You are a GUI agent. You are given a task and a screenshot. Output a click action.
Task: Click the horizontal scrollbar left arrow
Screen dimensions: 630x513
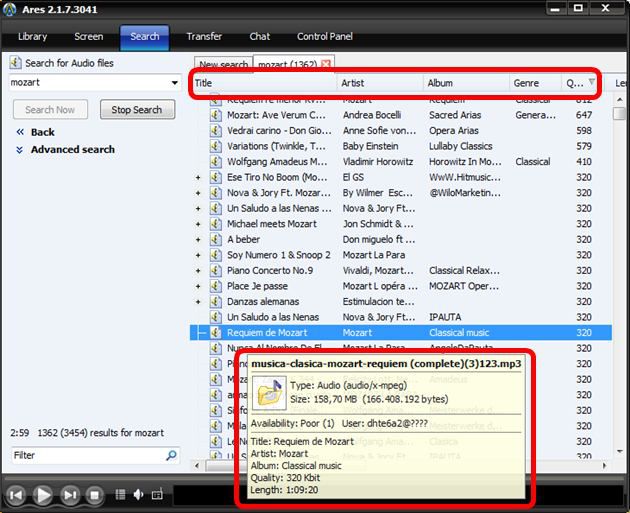(x=197, y=466)
